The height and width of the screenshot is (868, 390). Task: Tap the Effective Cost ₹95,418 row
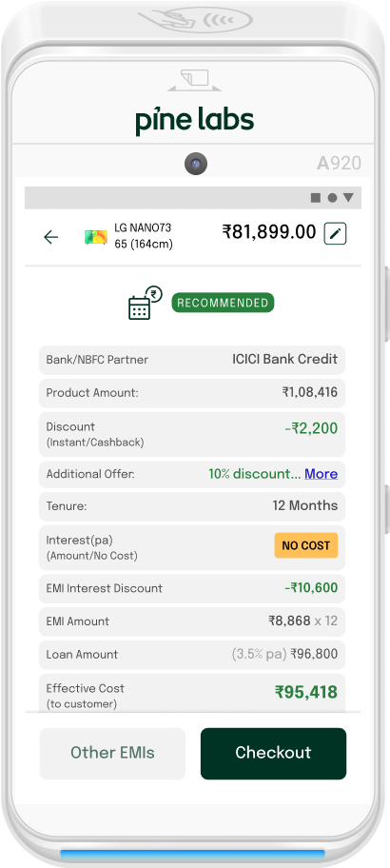tap(192, 693)
